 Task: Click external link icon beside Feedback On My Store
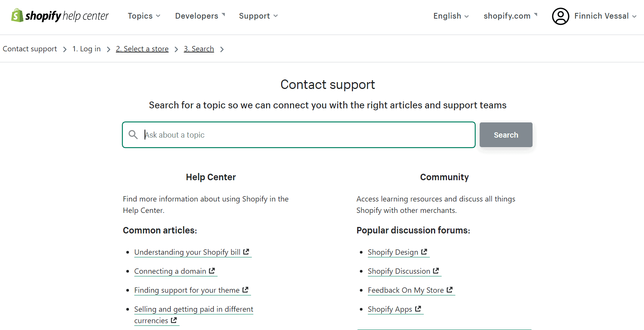[450, 290]
